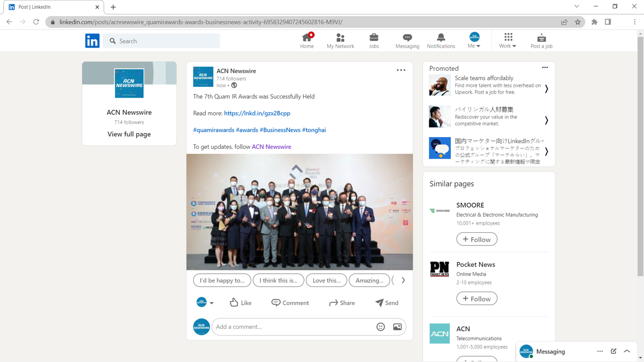Compose new message from Messaging overlay
This screenshot has height=362, width=644.
click(614, 352)
